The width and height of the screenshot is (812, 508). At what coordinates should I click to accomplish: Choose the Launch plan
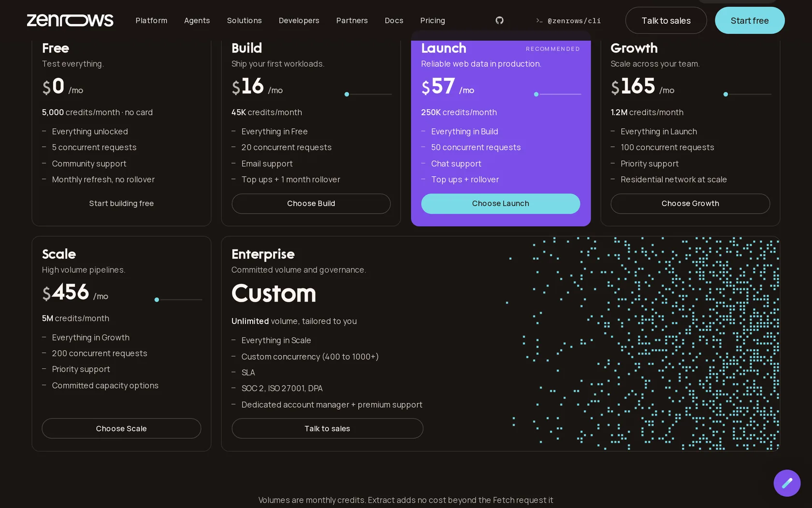pos(500,204)
